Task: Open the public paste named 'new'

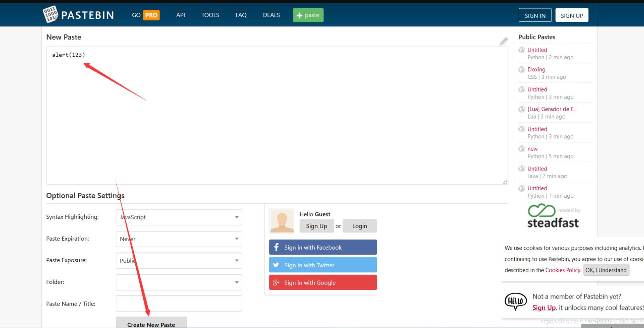Action: coord(532,149)
